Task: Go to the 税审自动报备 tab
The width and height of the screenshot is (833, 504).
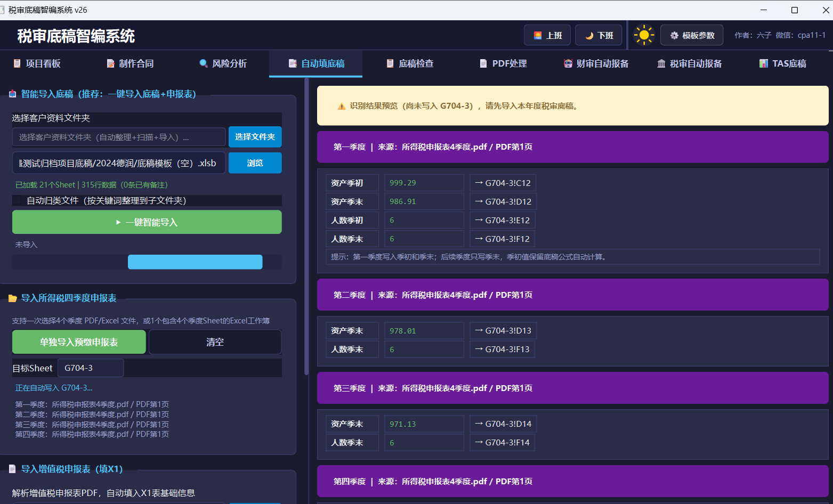Action: pyautogui.click(x=689, y=63)
